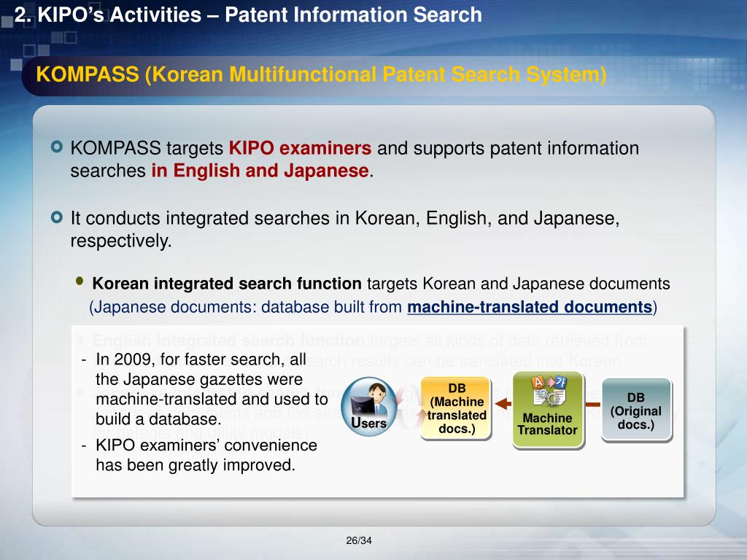The height and width of the screenshot is (560, 747).
Task: Click the text "In 2009, for faster search, all"
Action: pos(201,359)
